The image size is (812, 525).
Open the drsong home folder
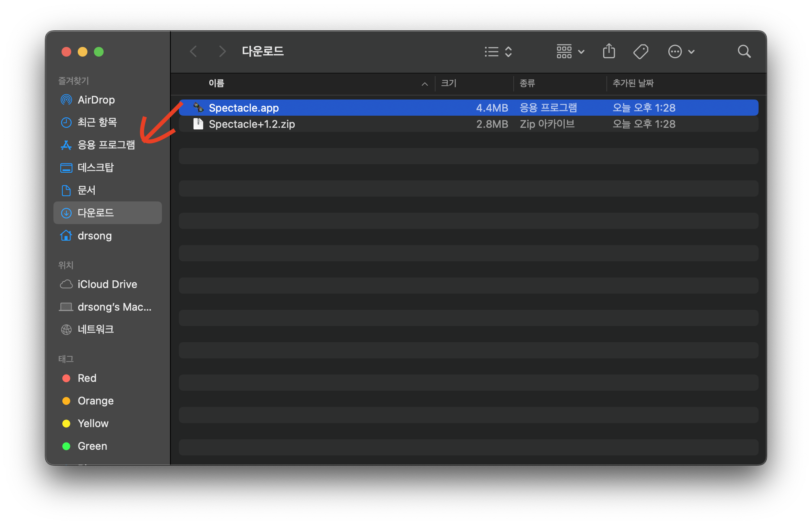(x=94, y=235)
